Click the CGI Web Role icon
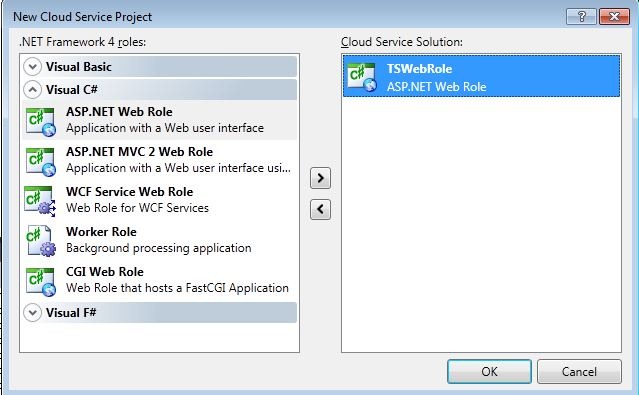Image resolution: width=639 pixels, height=395 pixels. pyautogui.click(x=40, y=281)
